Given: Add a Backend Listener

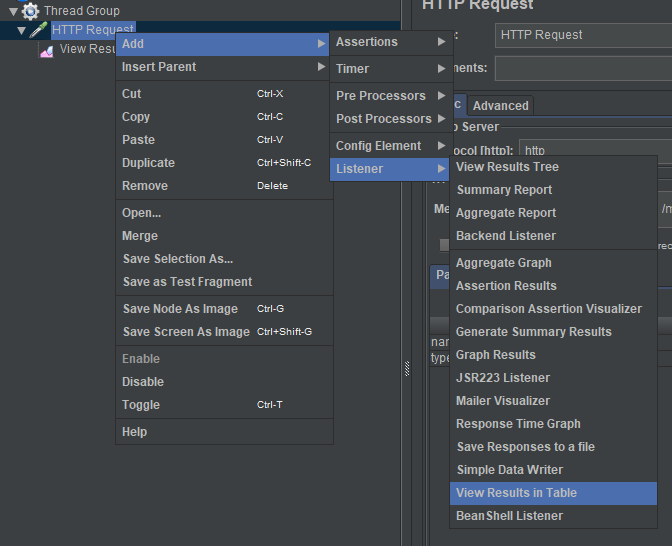Looking at the screenshot, I should [x=553, y=236].
